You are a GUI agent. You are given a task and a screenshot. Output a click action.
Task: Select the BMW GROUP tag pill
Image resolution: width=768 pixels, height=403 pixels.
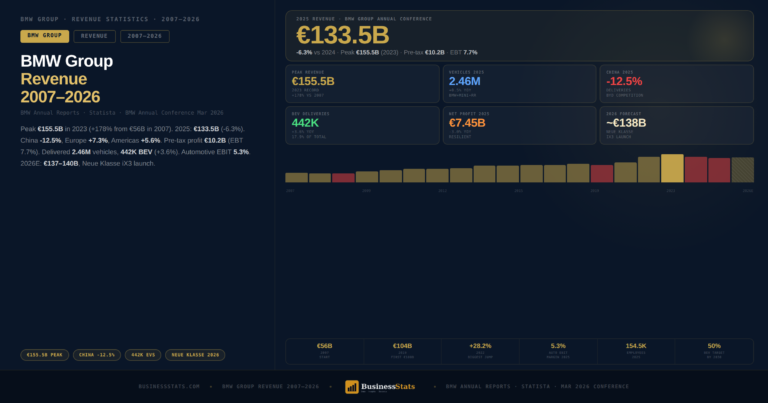tap(45, 36)
